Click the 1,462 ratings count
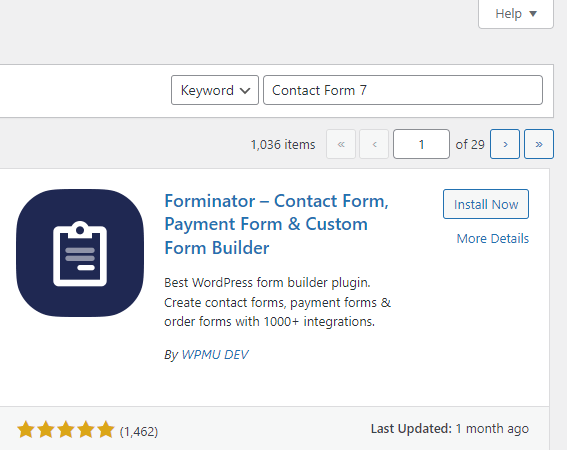 tap(139, 431)
